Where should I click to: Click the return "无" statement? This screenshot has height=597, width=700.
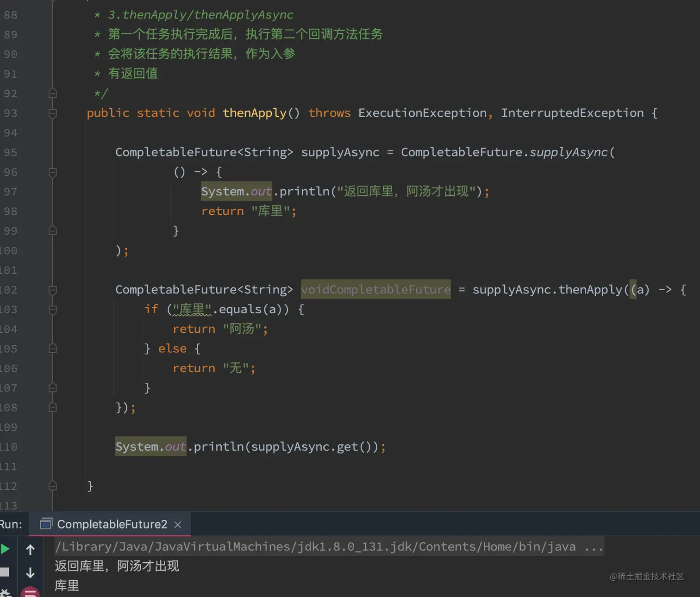[214, 368]
